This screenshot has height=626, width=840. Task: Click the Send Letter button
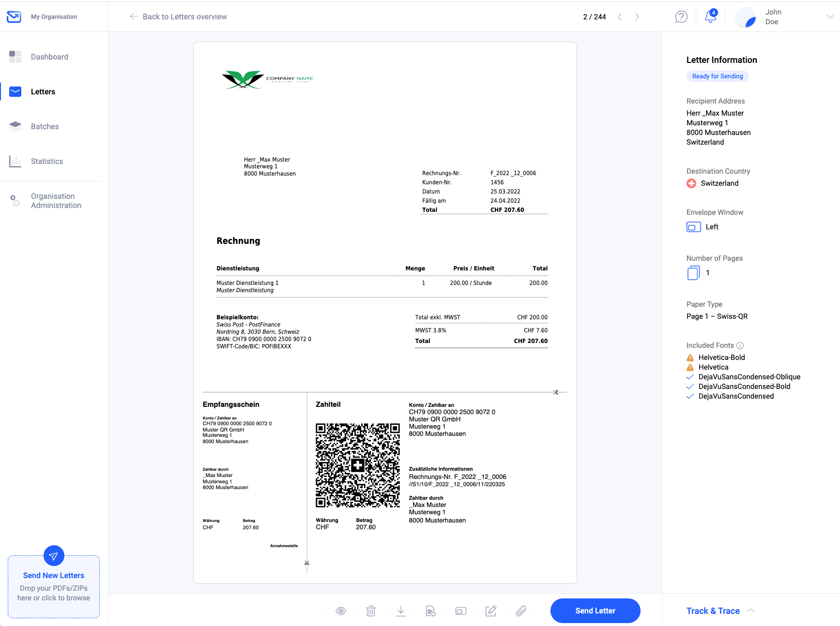click(595, 611)
